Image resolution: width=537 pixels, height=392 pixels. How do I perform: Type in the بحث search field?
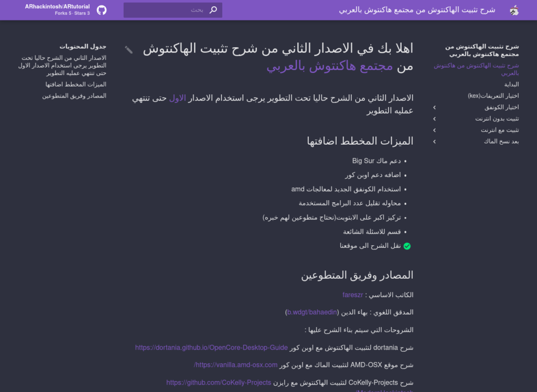[x=168, y=10]
